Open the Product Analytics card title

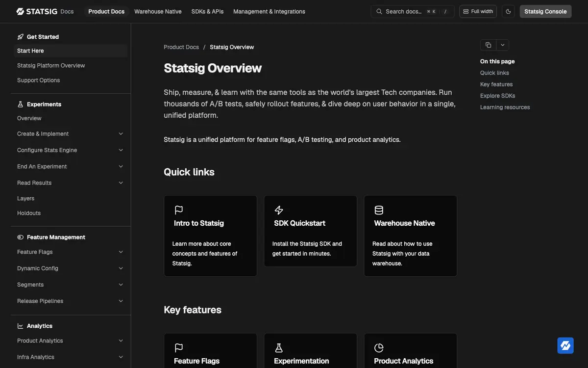coord(403,361)
